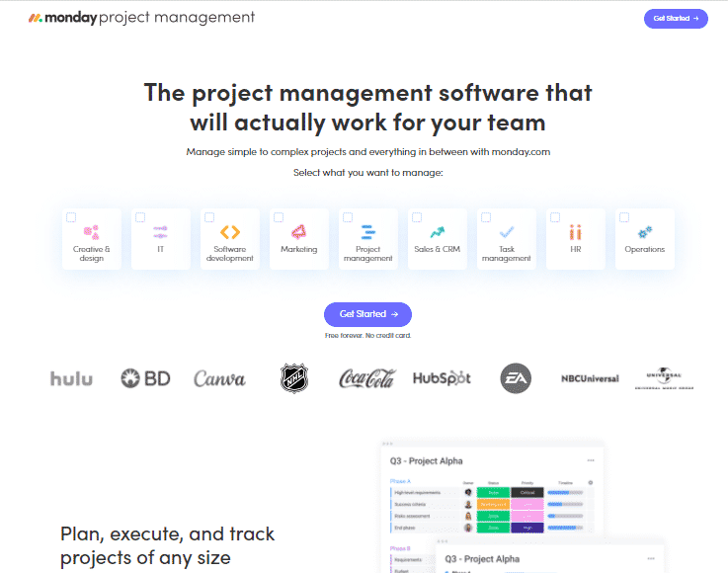Open the Q3 - Project Alpha options menu
Screen dimensions: 728x573
591,460
